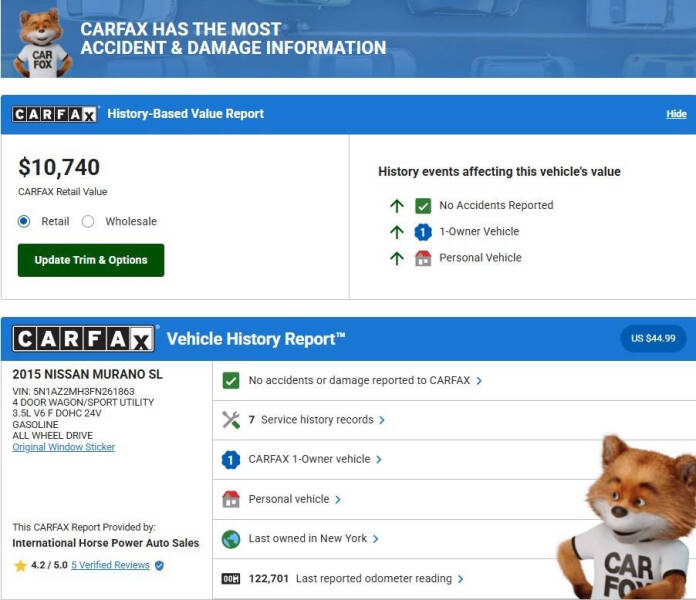
Task: Click the blue 1-Owner badge icon in report
Action: click(x=231, y=460)
